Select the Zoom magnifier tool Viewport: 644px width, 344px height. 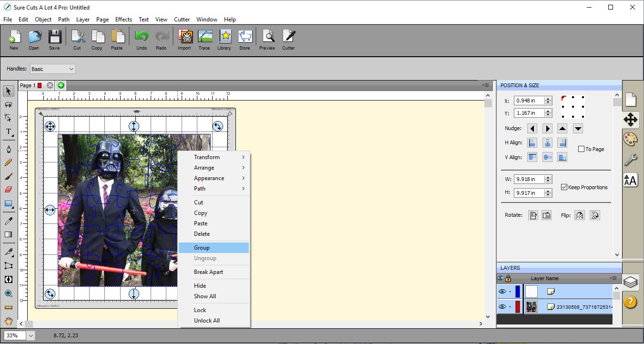coord(8,293)
